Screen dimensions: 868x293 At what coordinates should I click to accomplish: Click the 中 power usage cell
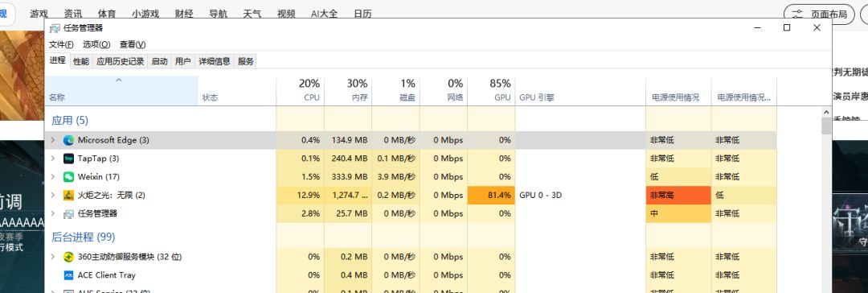[678, 213]
